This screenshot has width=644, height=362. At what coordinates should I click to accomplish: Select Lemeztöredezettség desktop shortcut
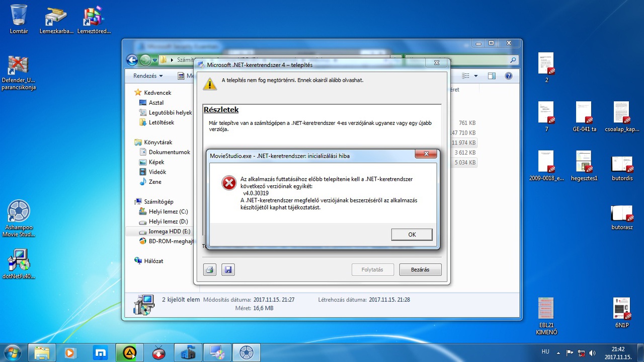94,19
